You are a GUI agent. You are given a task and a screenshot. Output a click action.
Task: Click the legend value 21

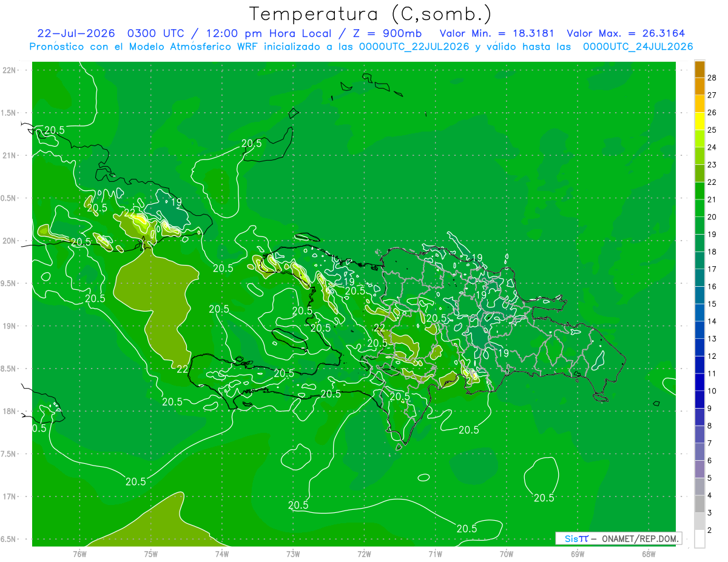[712, 199]
